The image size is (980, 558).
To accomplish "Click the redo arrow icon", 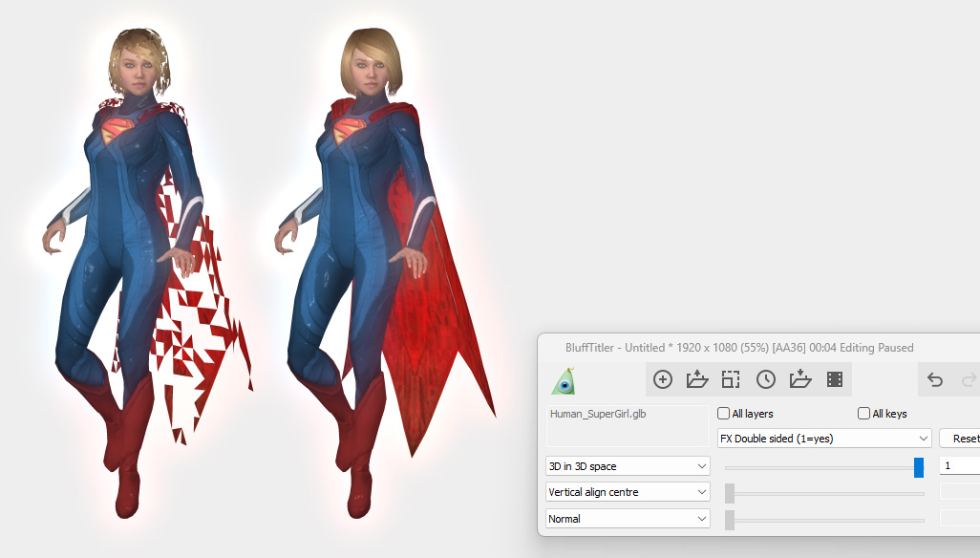I will [969, 379].
